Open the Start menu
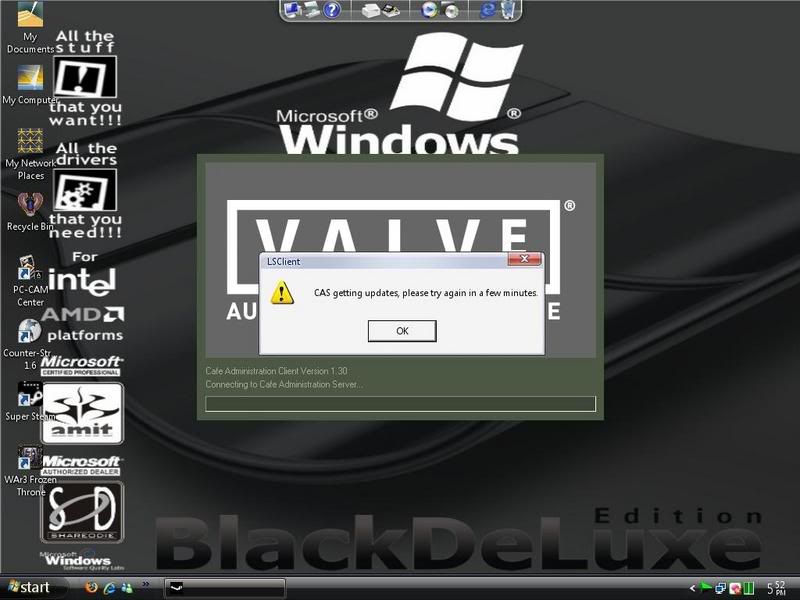Image resolution: width=800 pixels, height=600 pixels. 30,588
